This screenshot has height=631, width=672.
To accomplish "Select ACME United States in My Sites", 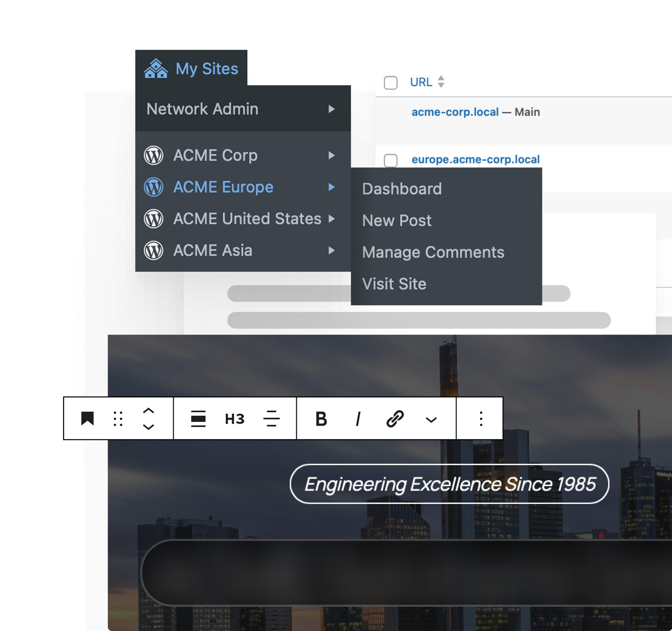I will coord(243,218).
